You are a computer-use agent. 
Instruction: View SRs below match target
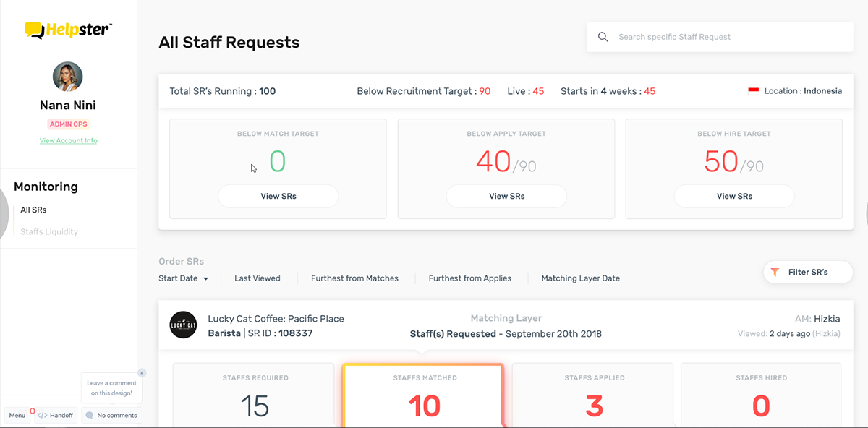pyautogui.click(x=278, y=196)
